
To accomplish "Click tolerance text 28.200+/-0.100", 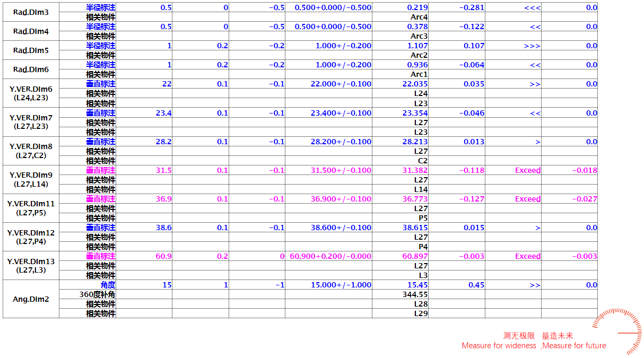I will tap(341, 142).
